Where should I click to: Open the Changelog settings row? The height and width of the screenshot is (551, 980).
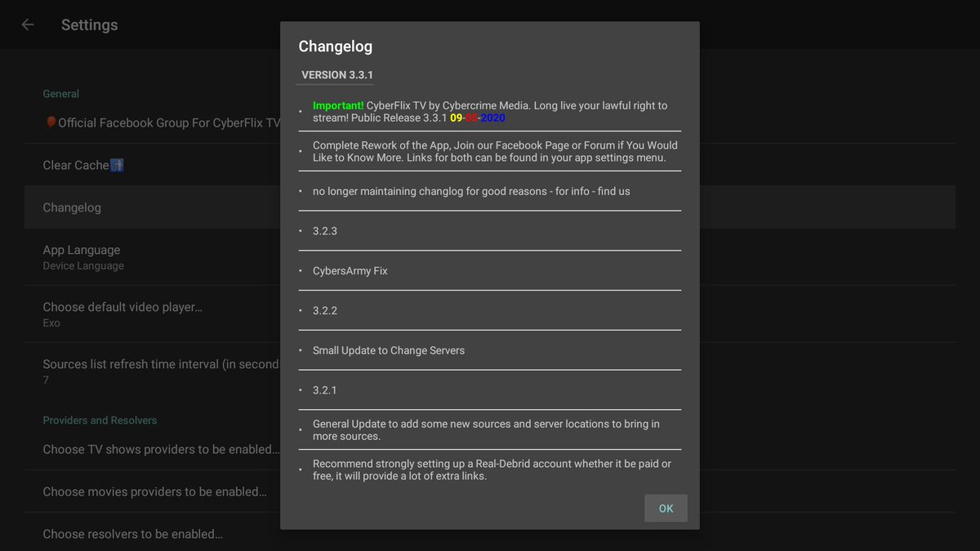pos(490,207)
